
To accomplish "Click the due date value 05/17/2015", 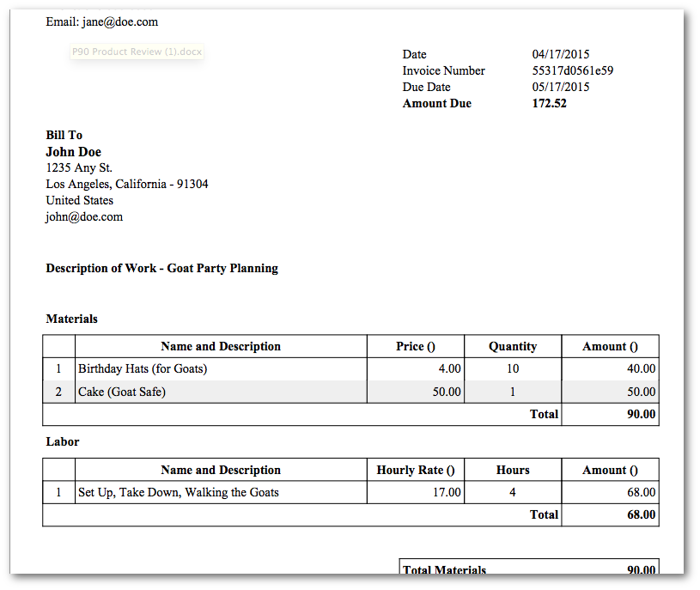I will 561,87.
